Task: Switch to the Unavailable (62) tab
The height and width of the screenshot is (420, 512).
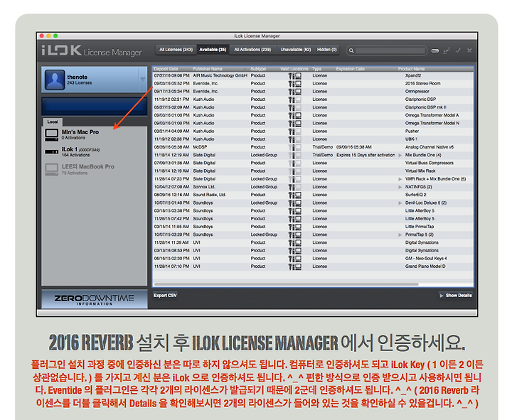Action: point(296,50)
